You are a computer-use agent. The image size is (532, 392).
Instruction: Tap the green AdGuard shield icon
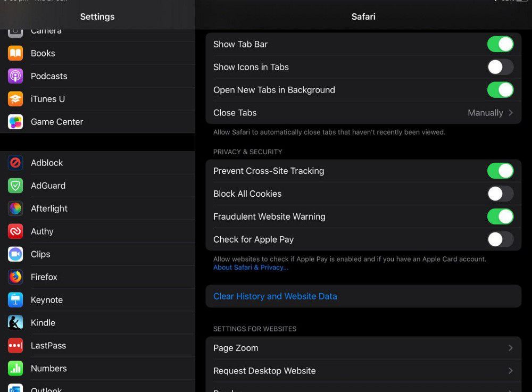[15, 186]
